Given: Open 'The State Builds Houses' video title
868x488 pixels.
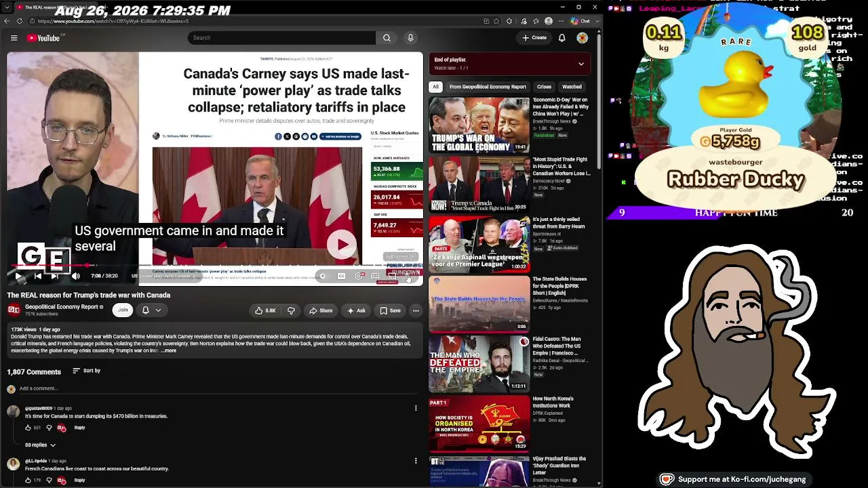Looking at the screenshot, I should 560,286.
